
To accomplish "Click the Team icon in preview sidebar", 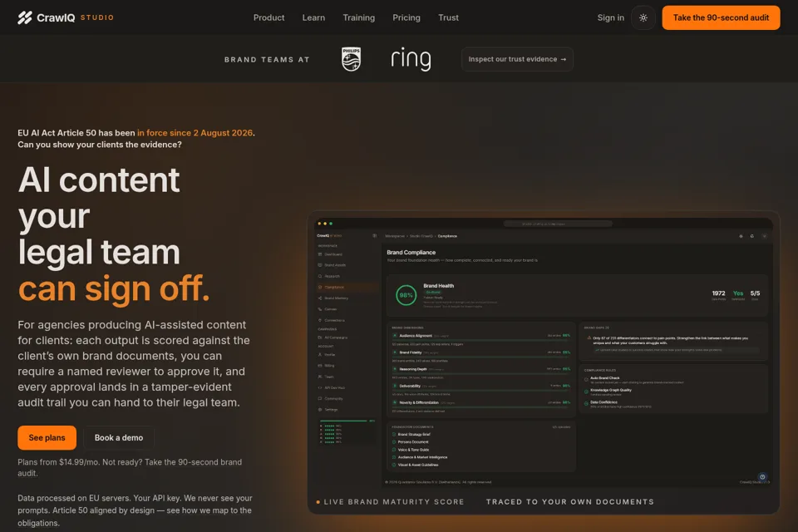I will 320,377.
